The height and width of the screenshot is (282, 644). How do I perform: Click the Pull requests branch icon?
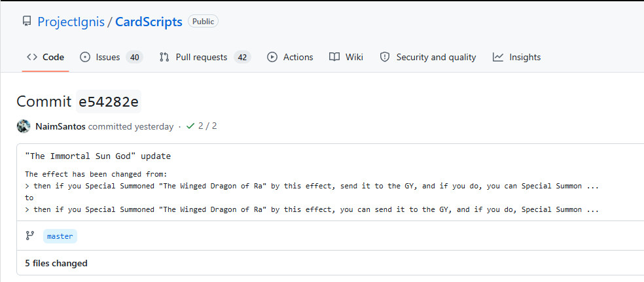click(x=164, y=57)
